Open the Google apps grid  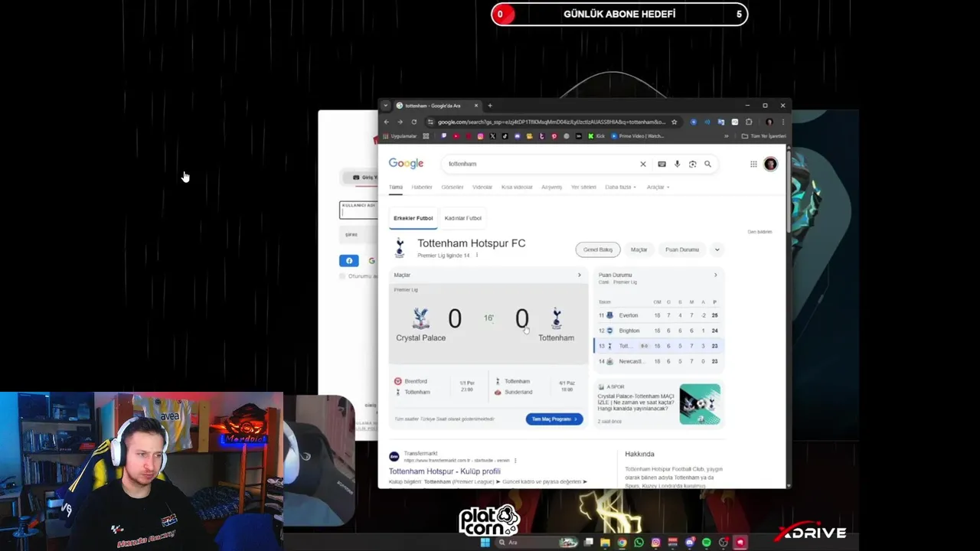click(753, 164)
